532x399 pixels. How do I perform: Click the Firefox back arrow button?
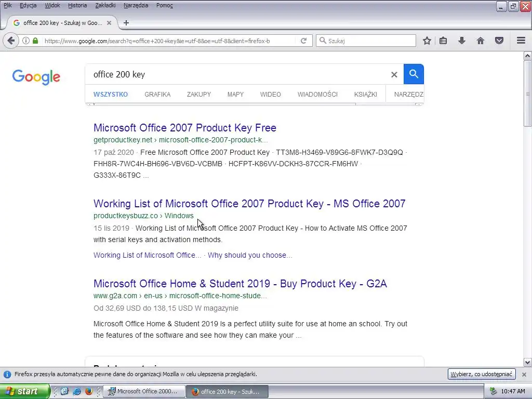pos(11,41)
